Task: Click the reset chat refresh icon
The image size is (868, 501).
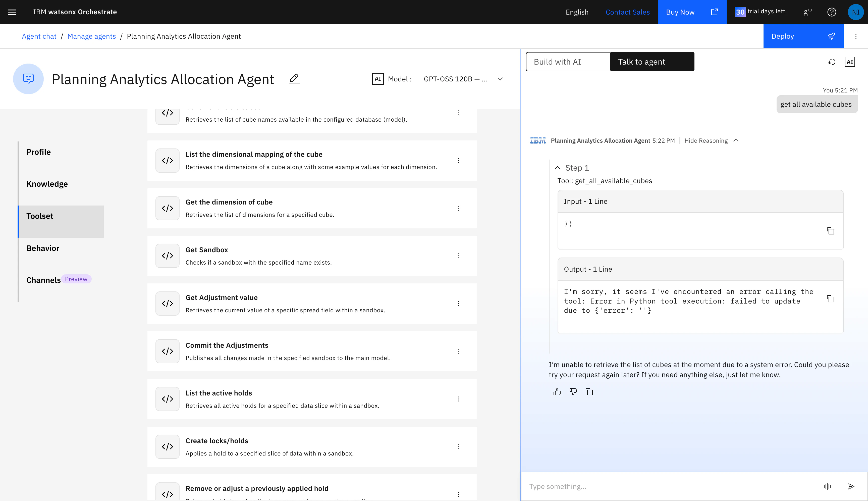Action: 832,62
